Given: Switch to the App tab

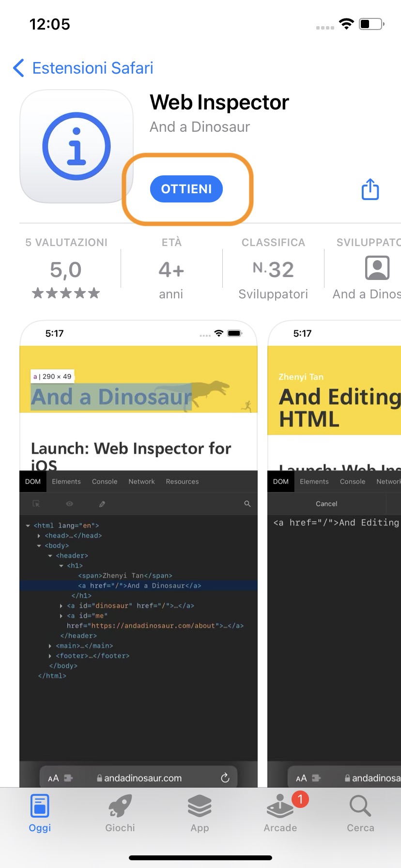Looking at the screenshot, I should (x=200, y=814).
